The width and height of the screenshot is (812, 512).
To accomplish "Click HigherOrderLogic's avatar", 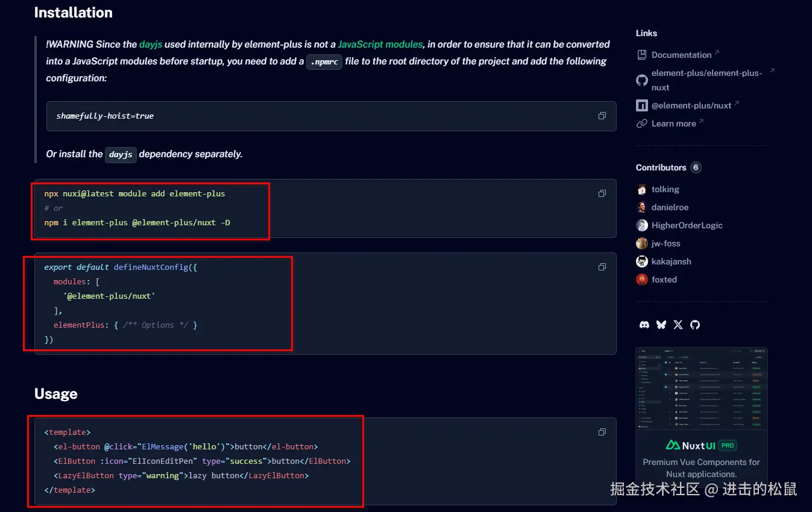I will coord(642,225).
